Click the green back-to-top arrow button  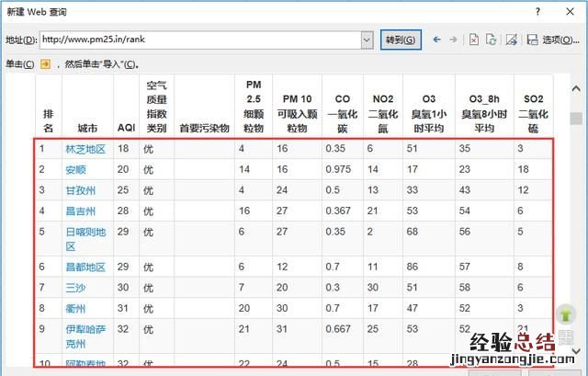tap(564, 316)
